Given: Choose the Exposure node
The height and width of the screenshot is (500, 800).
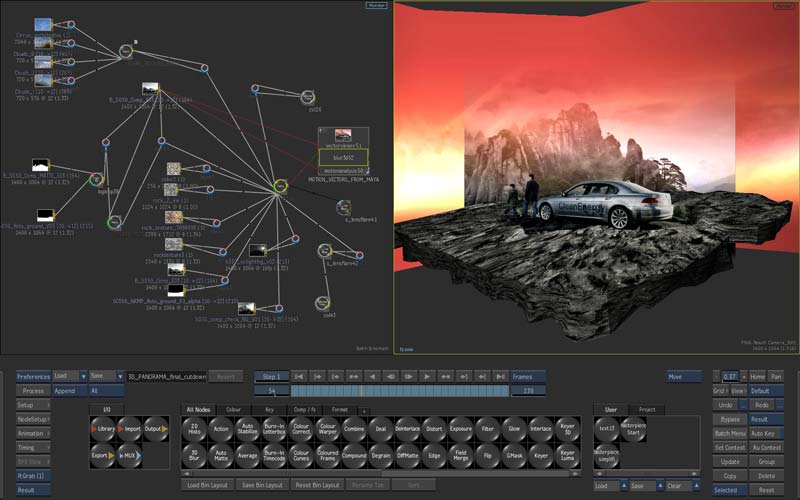Looking at the screenshot, I should (x=461, y=429).
